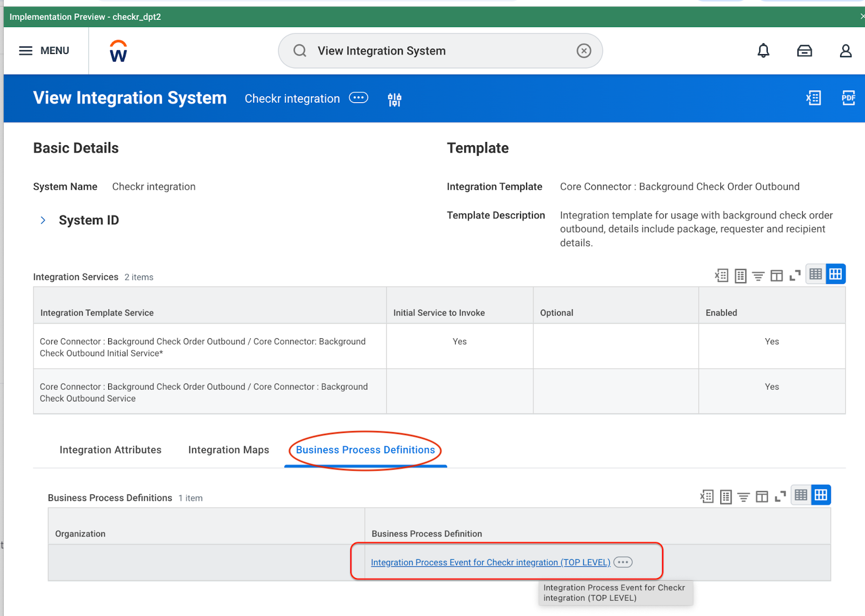Switch to Integration Attributes tab
865x616 pixels.
tap(110, 450)
